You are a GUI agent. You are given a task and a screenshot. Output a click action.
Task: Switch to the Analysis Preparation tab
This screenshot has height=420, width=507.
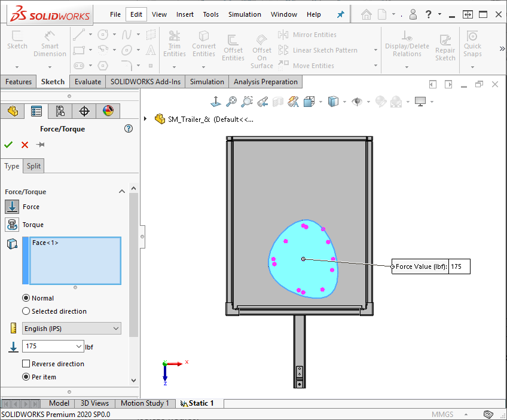tap(265, 82)
